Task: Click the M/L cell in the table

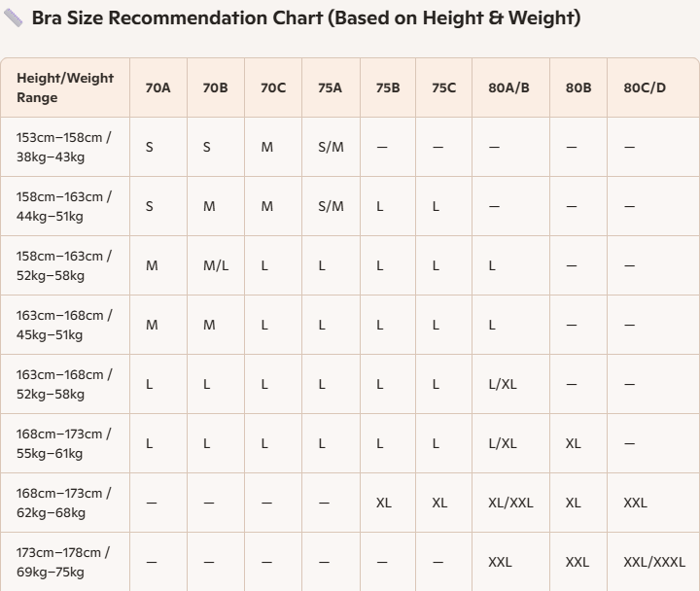Action: (x=216, y=265)
